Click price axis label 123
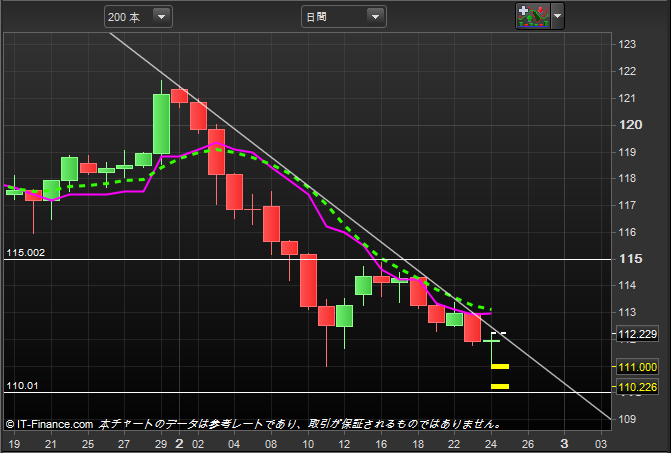The image size is (671, 453). (x=627, y=44)
